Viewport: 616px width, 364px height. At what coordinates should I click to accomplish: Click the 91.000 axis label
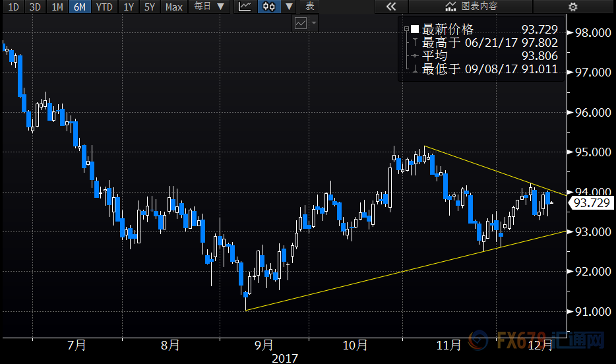pyautogui.click(x=593, y=312)
